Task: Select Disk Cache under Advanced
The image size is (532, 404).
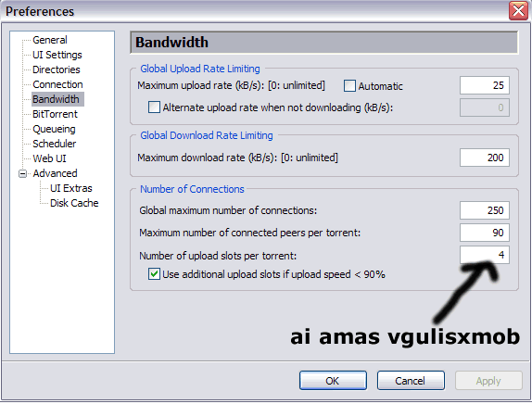Action: click(x=74, y=203)
